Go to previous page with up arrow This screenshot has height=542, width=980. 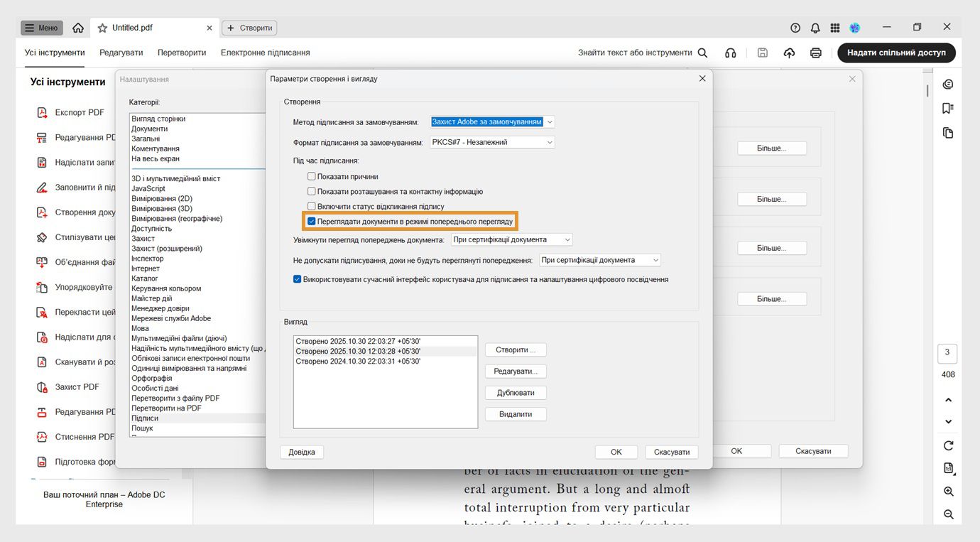948,400
